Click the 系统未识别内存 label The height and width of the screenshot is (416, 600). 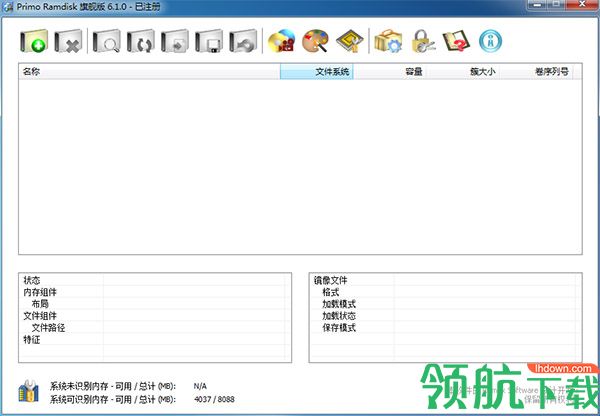point(112,385)
